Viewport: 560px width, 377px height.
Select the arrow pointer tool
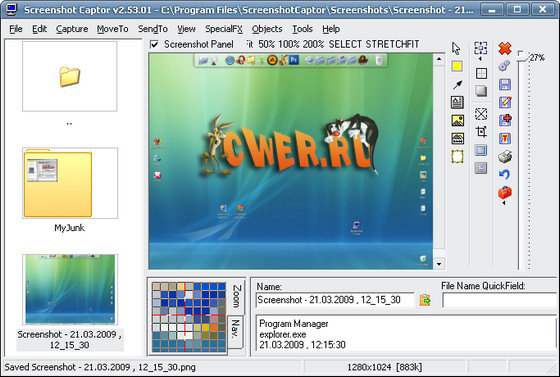point(456,49)
